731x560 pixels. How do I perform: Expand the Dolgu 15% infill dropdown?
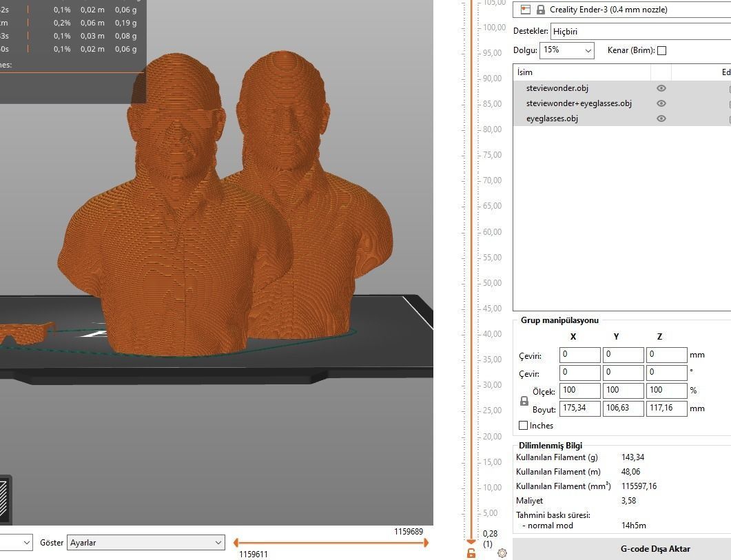[x=567, y=50]
